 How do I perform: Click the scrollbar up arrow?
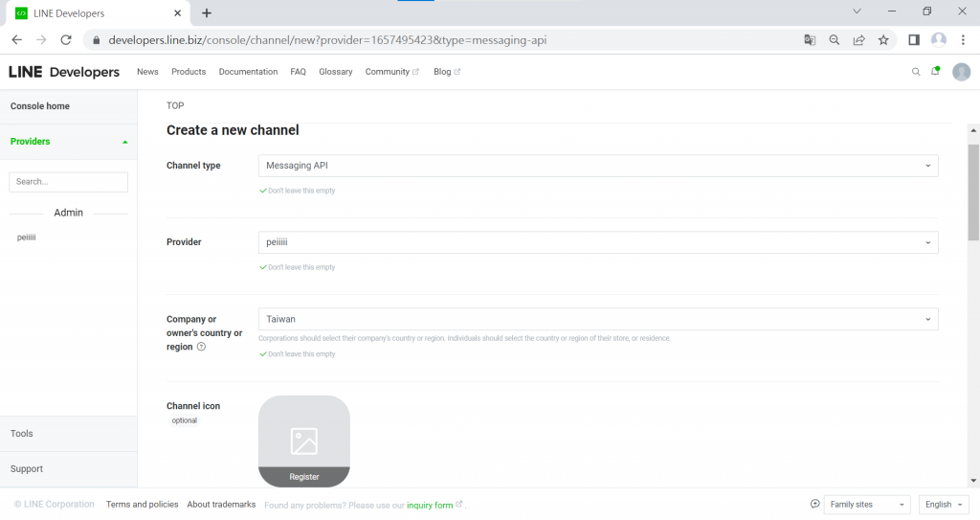973,131
